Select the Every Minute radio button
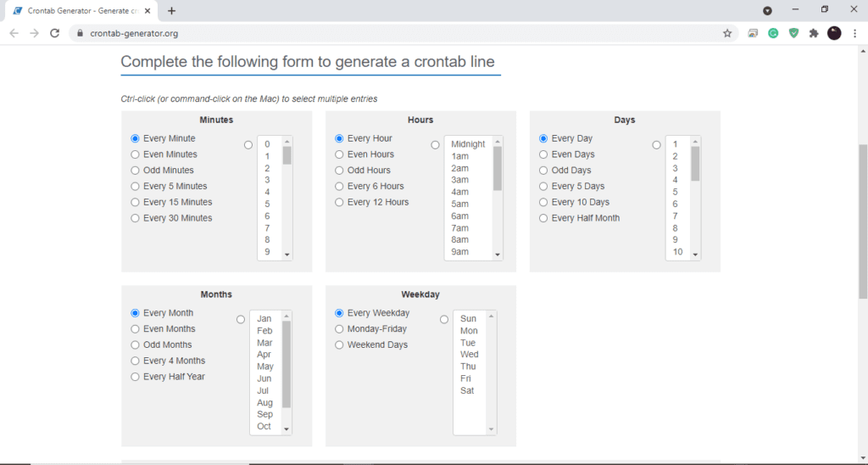The height and width of the screenshot is (465, 868). pos(135,138)
